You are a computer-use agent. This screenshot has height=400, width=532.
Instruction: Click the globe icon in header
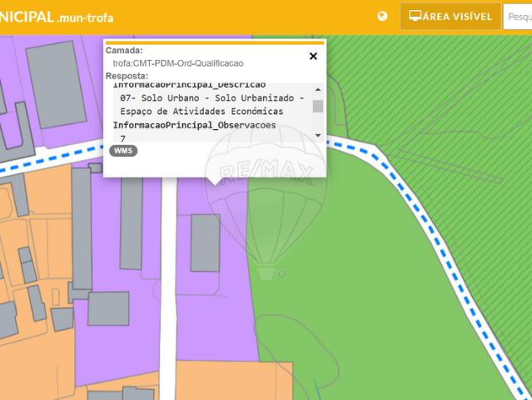coord(382,16)
